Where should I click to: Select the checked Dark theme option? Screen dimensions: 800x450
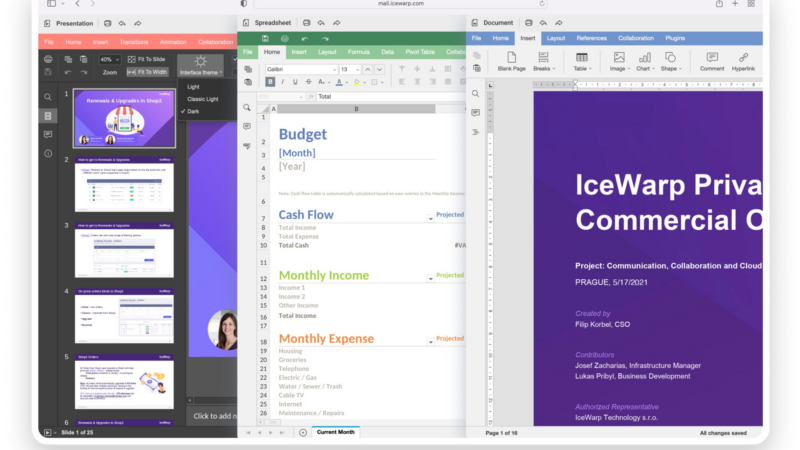(x=193, y=111)
